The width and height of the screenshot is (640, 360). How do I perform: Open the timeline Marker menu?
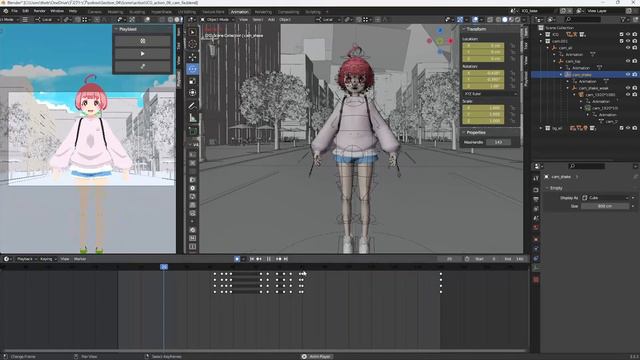(x=80, y=259)
